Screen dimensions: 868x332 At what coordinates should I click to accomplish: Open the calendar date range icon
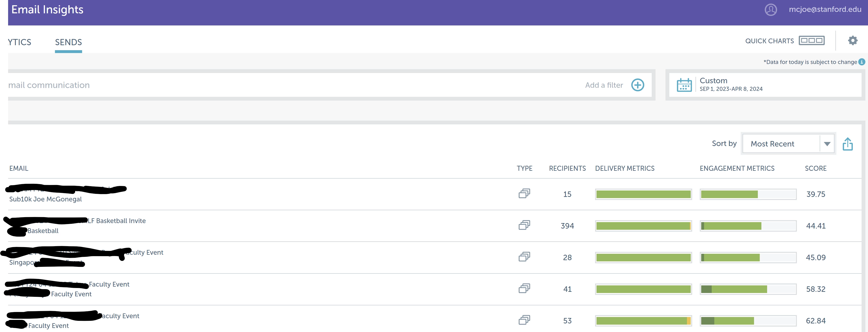pos(684,85)
